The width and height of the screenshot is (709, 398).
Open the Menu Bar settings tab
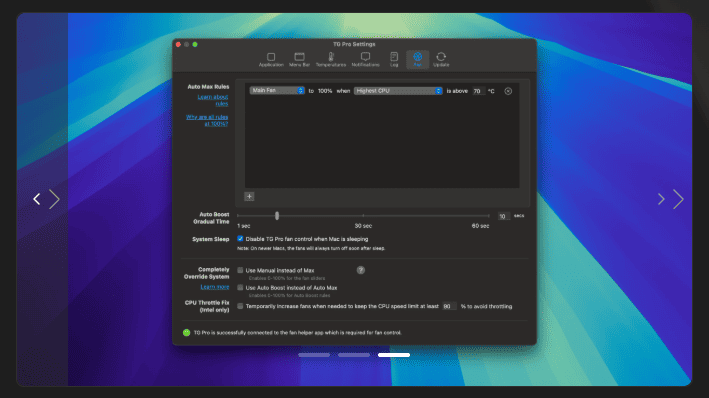coord(299,60)
